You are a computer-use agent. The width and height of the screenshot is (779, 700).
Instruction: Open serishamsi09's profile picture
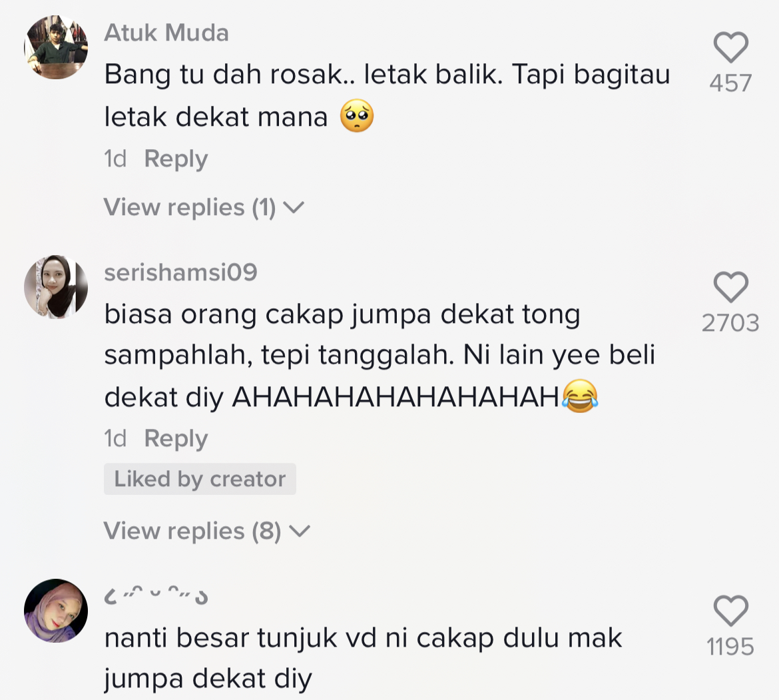coord(56,287)
